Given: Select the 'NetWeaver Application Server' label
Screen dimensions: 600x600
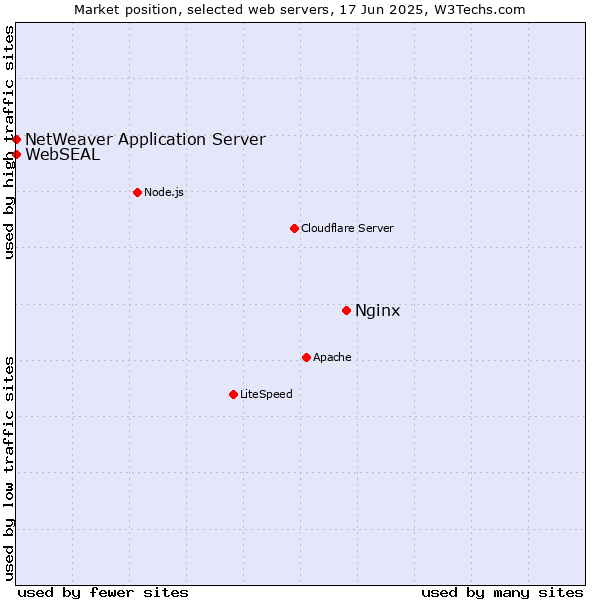Looking at the screenshot, I should point(145,140).
